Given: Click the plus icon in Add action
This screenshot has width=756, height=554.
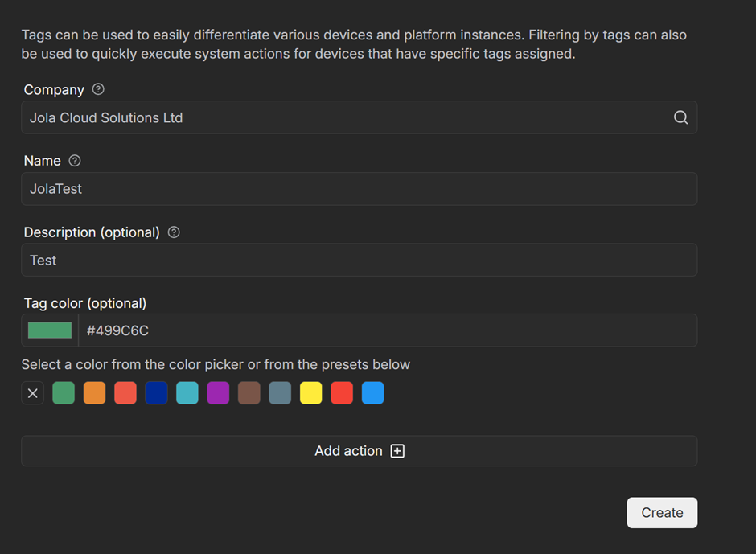Looking at the screenshot, I should pyautogui.click(x=397, y=451).
